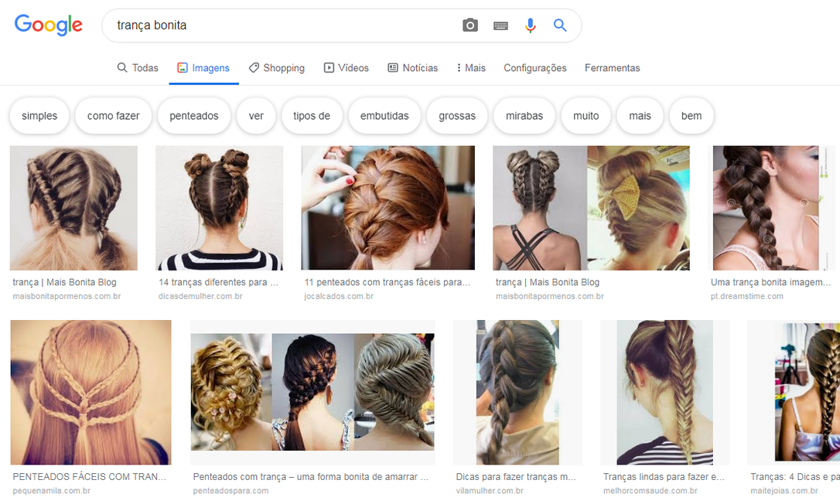Switch to the Todas tab
Image resolution: width=840 pixels, height=504 pixels.
(138, 68)
